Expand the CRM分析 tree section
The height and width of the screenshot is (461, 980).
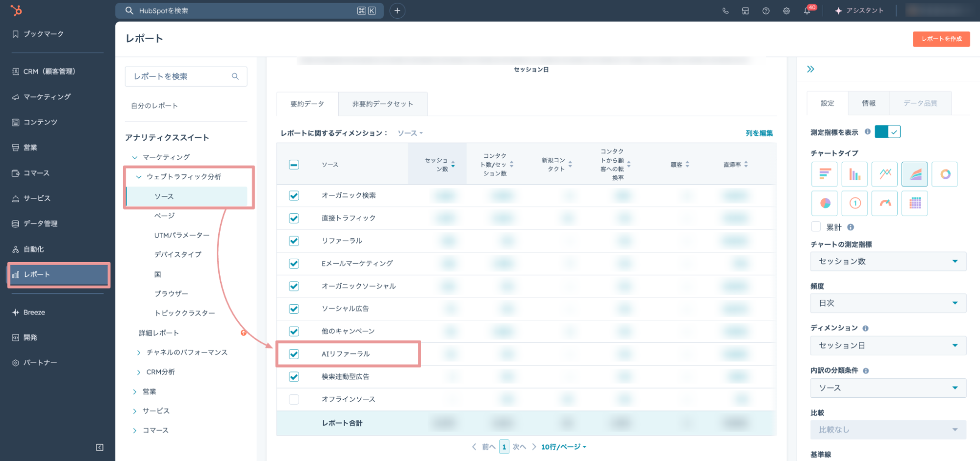pyautogui.click(x=139, y=372)
